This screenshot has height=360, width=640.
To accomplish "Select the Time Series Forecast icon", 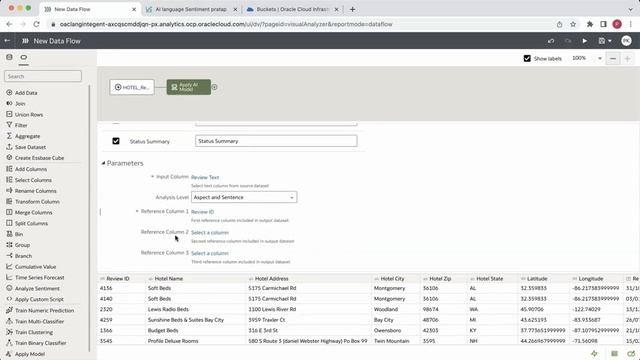I will tap(9, 277).
